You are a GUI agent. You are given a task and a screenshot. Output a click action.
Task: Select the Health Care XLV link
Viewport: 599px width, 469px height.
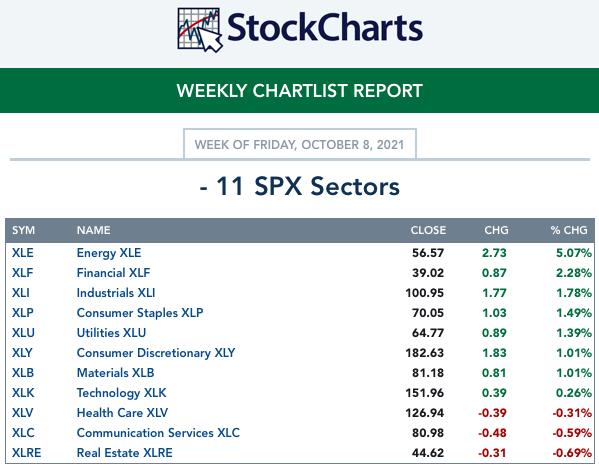click(122, 413)
